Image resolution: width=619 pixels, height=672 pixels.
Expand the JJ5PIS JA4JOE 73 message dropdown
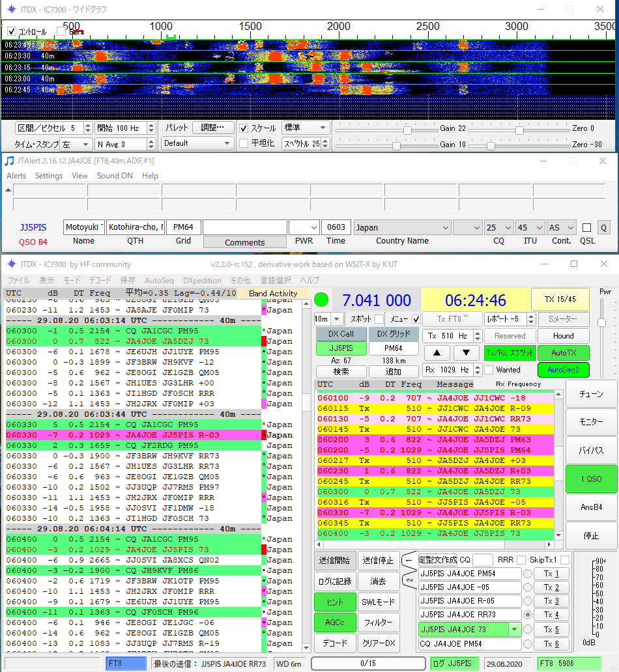[514, 630]
